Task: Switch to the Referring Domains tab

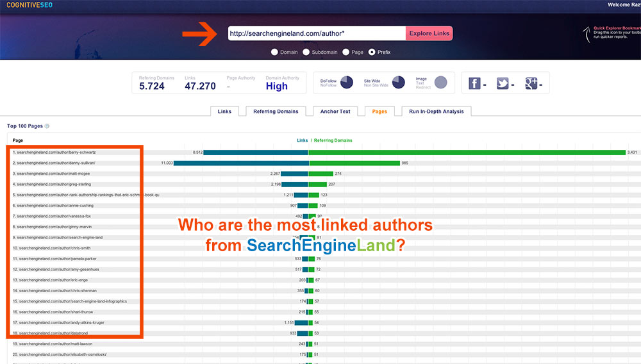Action: coord(276,111)
